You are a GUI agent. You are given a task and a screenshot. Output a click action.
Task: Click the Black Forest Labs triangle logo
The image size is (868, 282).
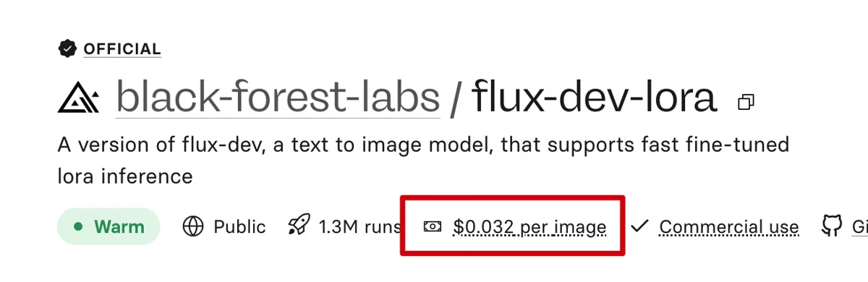[80, 100]
